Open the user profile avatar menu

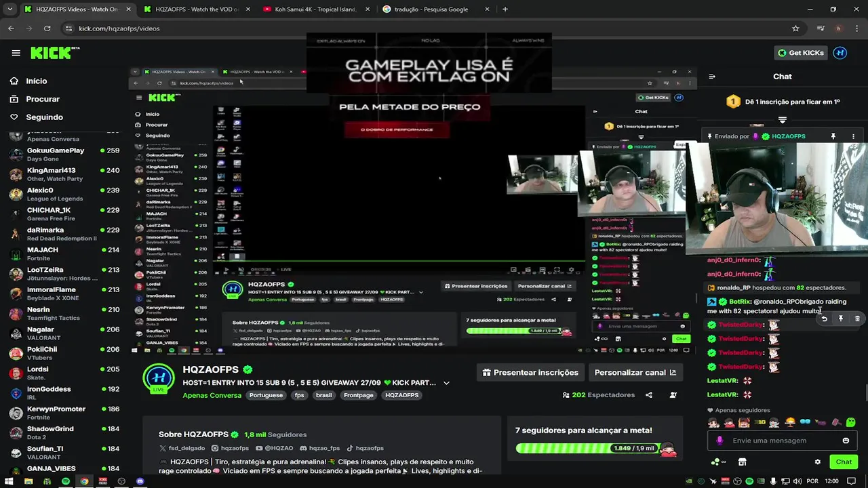click(x=840, y=53)
